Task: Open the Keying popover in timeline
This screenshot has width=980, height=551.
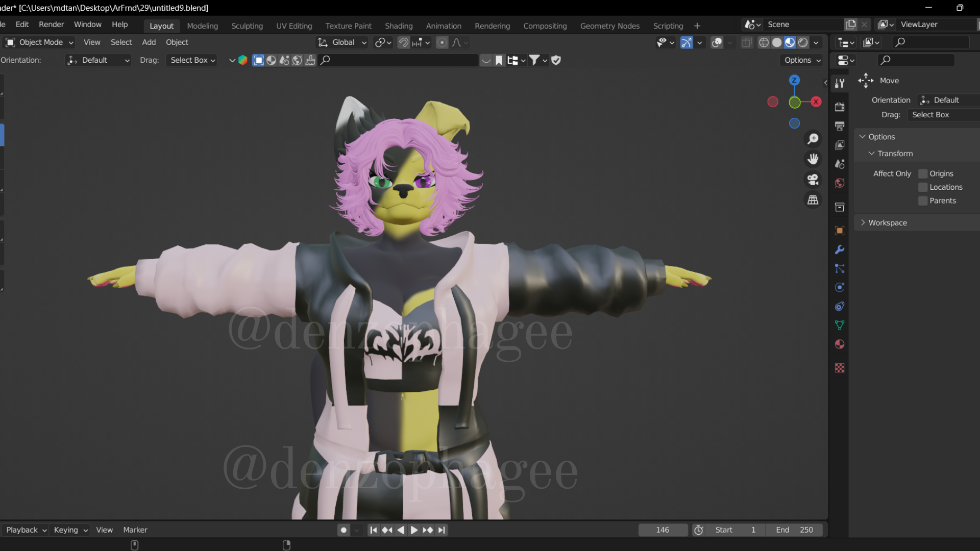Action: 70,530
